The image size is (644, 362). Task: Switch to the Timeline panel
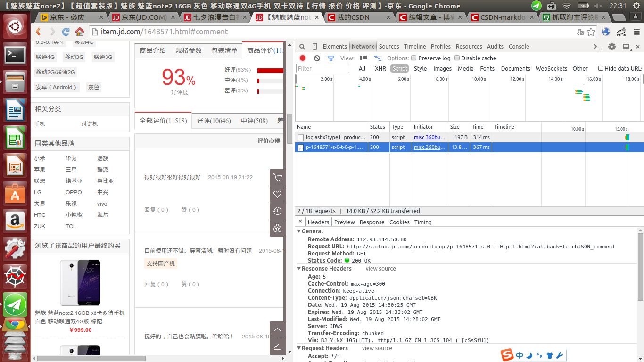click(415, 47)
